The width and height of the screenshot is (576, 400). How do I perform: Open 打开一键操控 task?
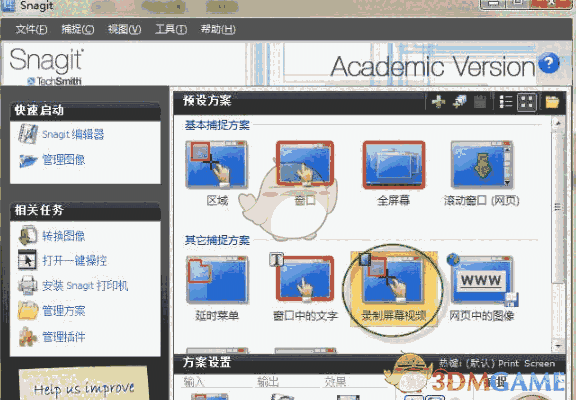click(75, 261)
